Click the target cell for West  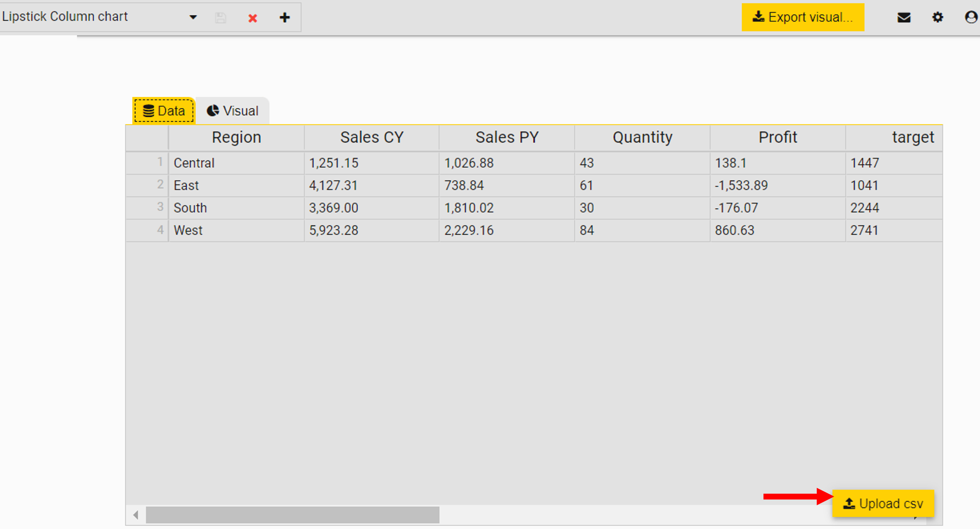coord(864,230)
